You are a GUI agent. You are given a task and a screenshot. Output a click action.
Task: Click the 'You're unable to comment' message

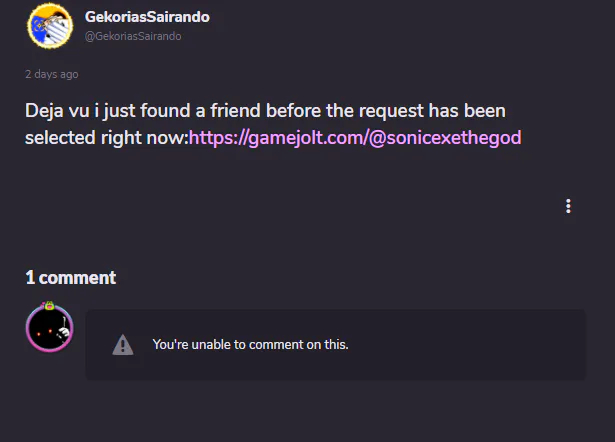tap(250, 344)
